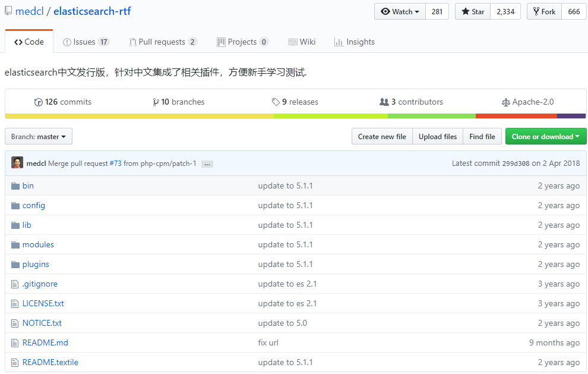588x374 pixels.
Task: Click the branch icon next to 10 branches
Action: click(x=155, y=102)
